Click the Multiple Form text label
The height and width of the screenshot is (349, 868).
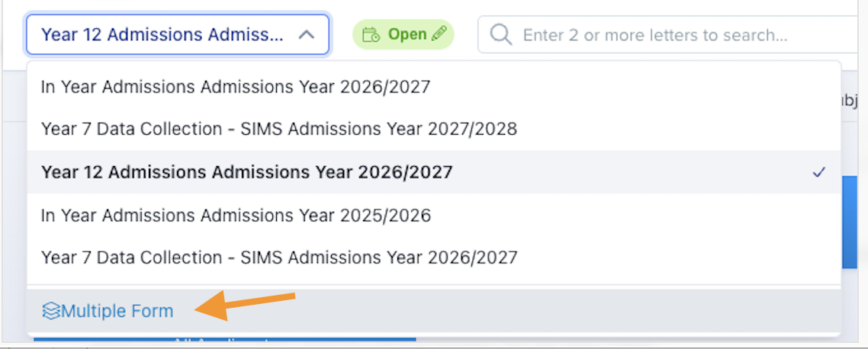[x=117, y=311]
